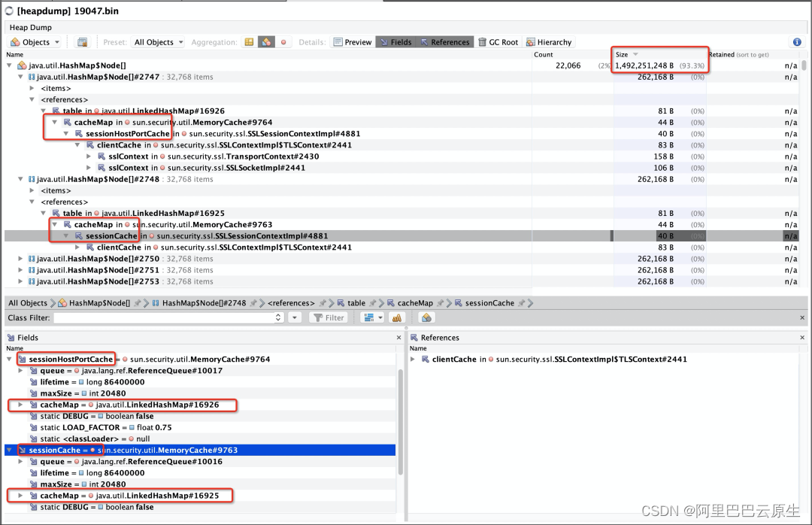The image size is (812, 525).
Task: Select queue ReferenceQueue#10016 field row
Action: click(x=200, y=462)
